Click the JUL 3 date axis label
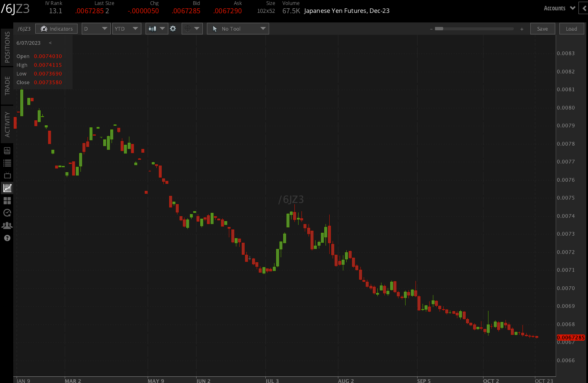Viewport: 588px width, 383px height. [272, 381]
